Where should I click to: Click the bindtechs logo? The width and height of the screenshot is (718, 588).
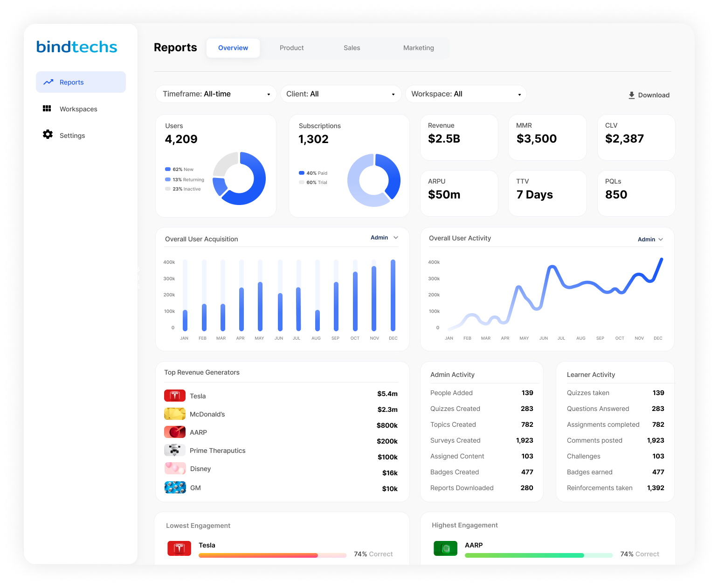76,47
